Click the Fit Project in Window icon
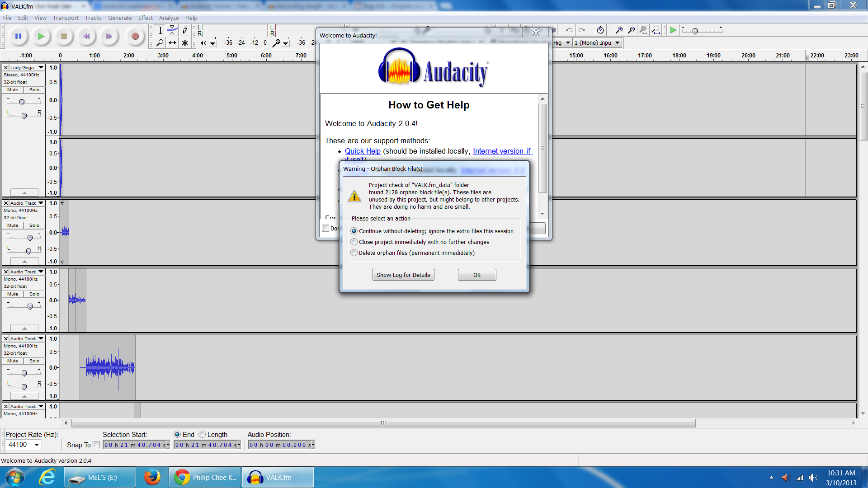The image size is (868, 488). click(656, 30)
